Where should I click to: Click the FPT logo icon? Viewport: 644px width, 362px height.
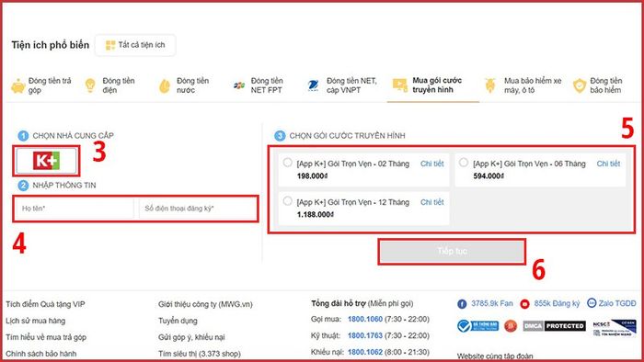click(x=239, y=85)
